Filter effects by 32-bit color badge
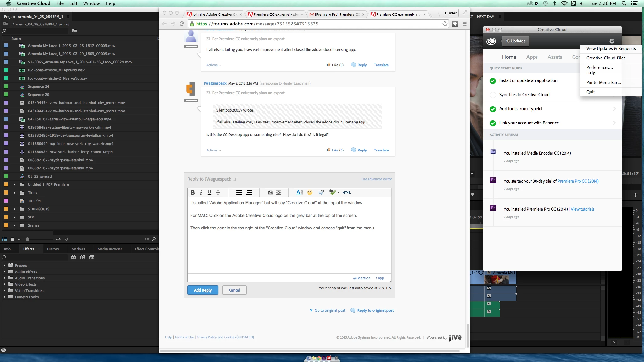 [82, 257]
